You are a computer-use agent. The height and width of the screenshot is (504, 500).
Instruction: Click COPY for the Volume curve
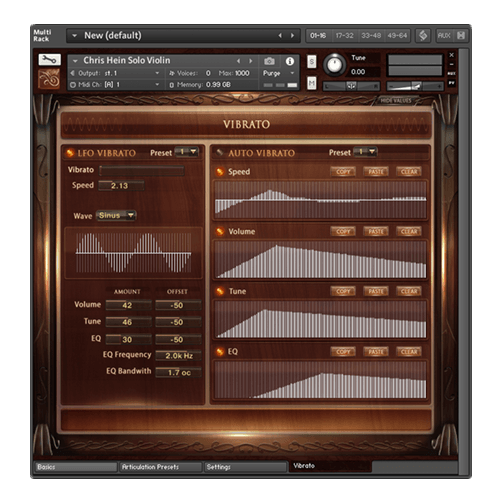click(343, 231)
